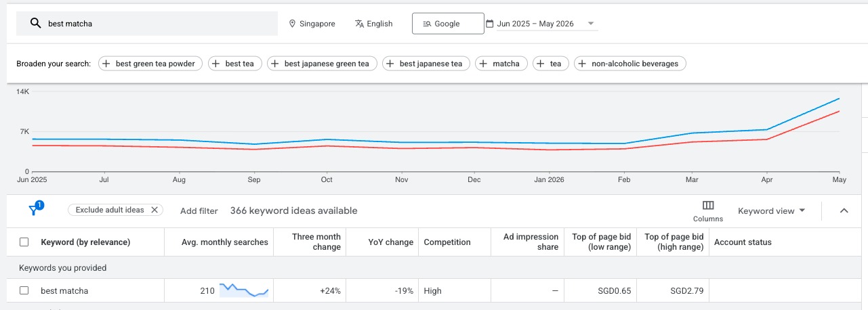This screenshot has width=868, height=310.
Task: Add 'best japanese tea' suggestion
Action: point(426,64)
